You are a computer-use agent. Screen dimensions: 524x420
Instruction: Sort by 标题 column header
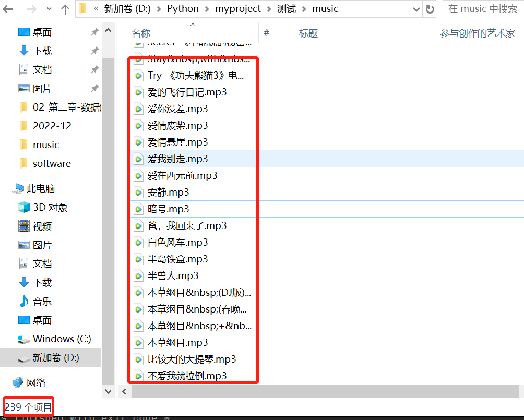point(308,33)
